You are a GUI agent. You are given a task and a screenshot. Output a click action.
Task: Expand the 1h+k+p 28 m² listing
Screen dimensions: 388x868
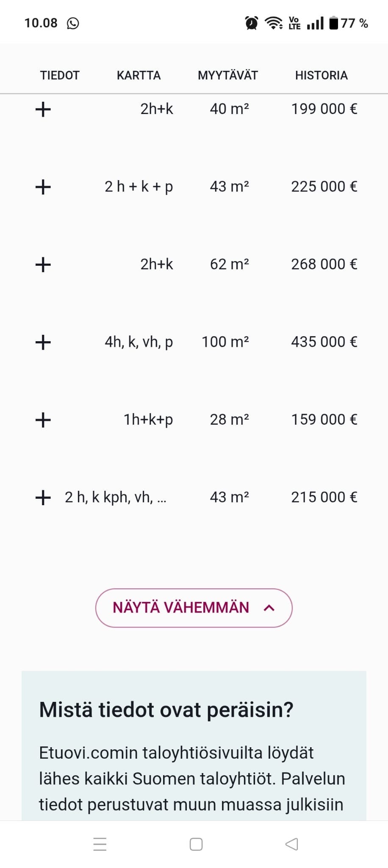tap(43, 420)
